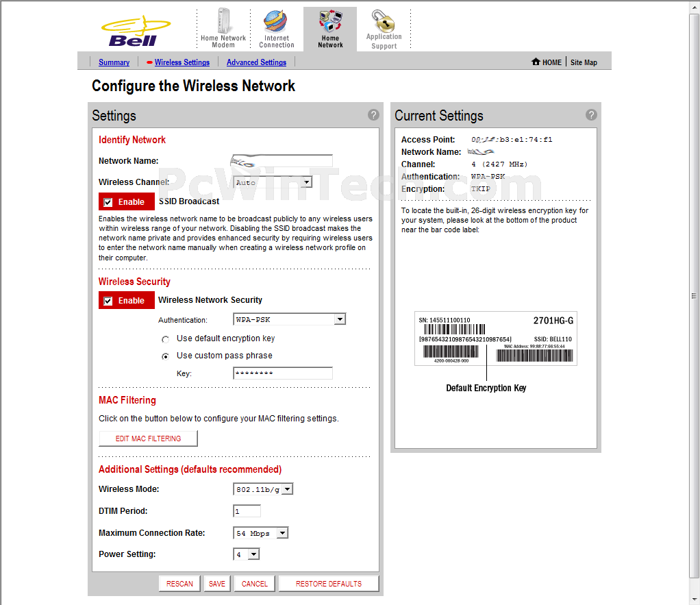
Task: Open the Wireless Channel dropdown
Action: coord(273,182)
